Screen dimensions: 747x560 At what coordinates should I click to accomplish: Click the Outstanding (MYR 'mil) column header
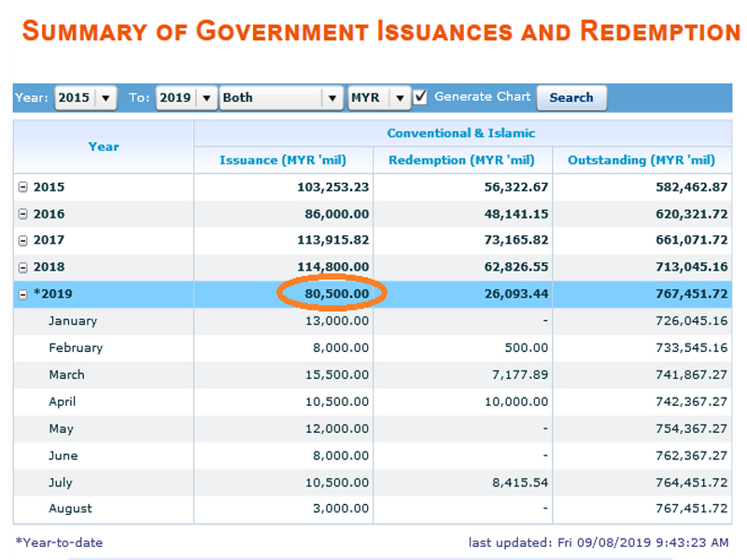click(641, 161)
